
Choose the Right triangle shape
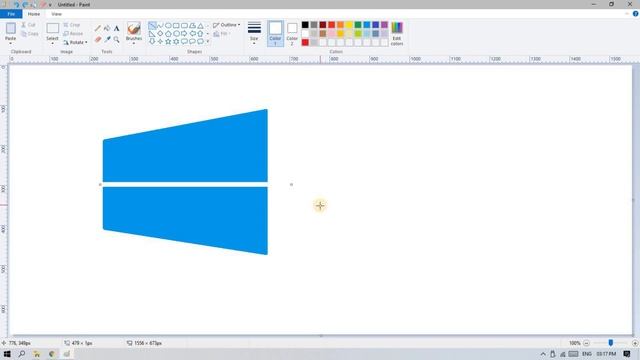tap(152, 33)
